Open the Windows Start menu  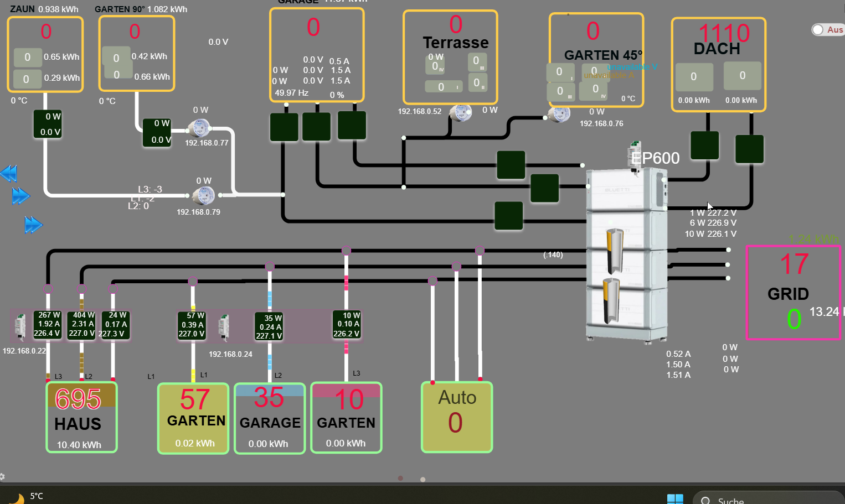675,499
